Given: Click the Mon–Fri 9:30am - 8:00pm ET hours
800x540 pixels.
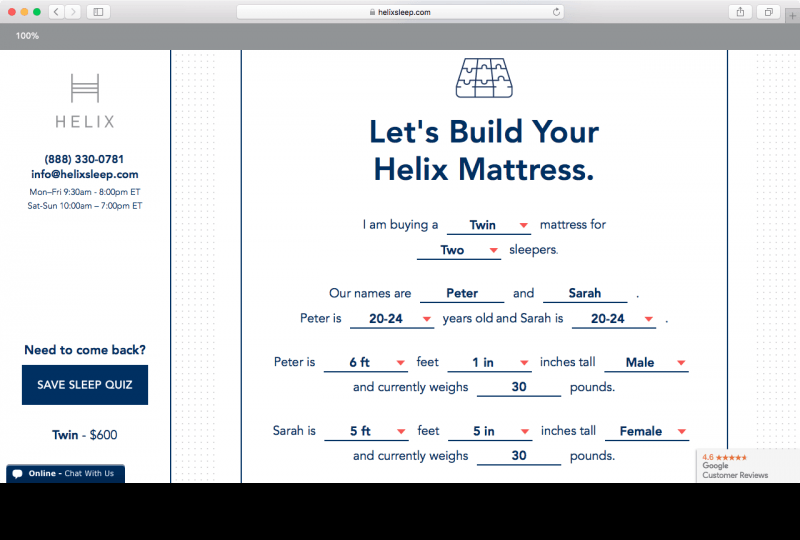Looking at the screenshot, I should pos(85,192).
